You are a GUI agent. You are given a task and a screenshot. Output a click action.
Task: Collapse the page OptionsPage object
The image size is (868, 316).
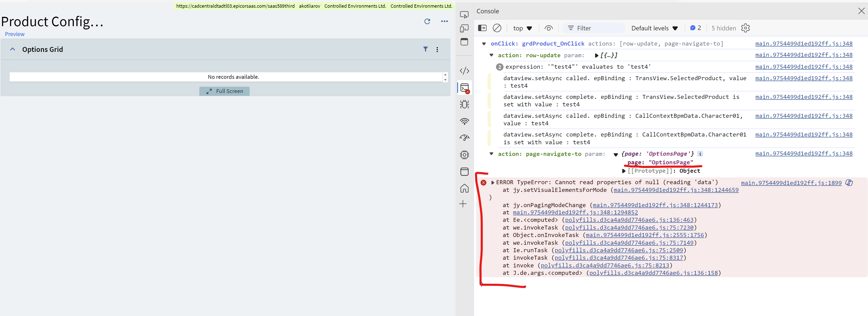coord(616,154)
